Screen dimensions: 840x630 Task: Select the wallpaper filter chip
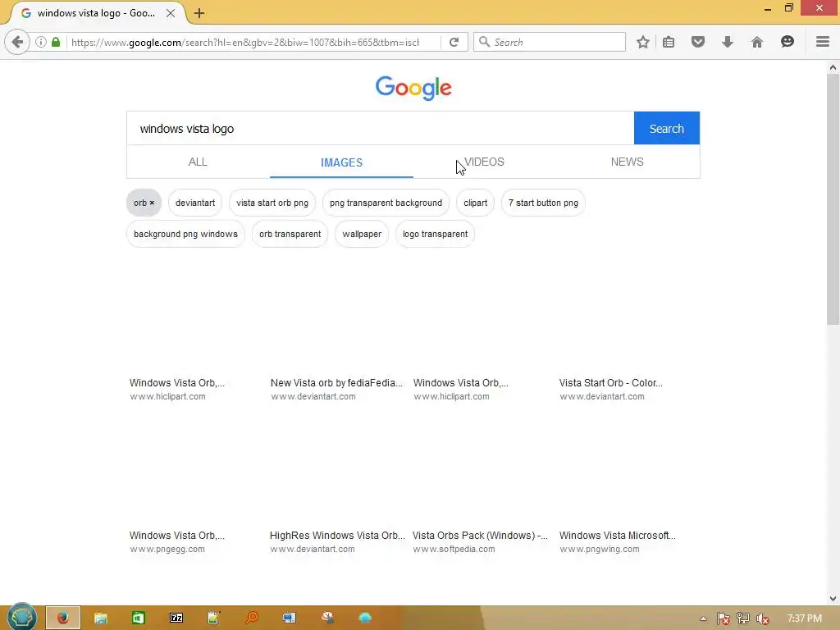click(x=362, y=234)
